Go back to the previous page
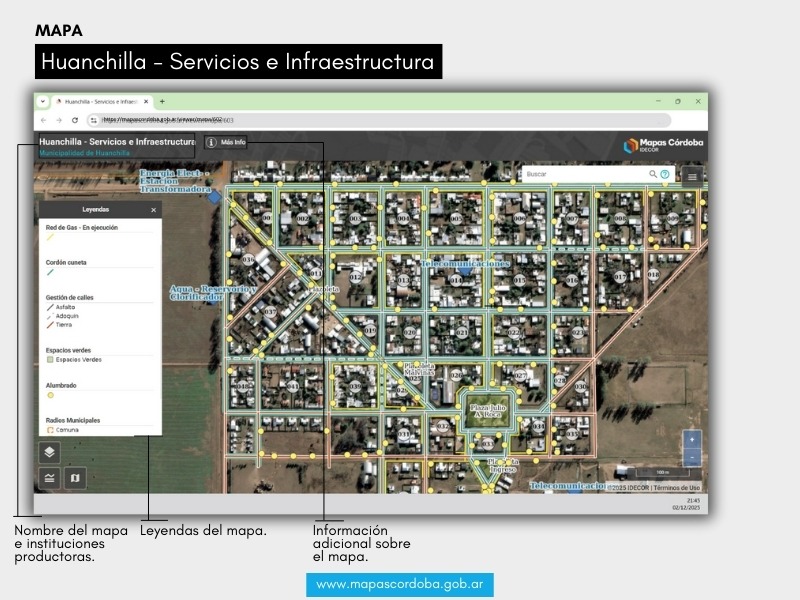Screen dimensions: 800x600 pyautogui.click(x=43, y=119)
